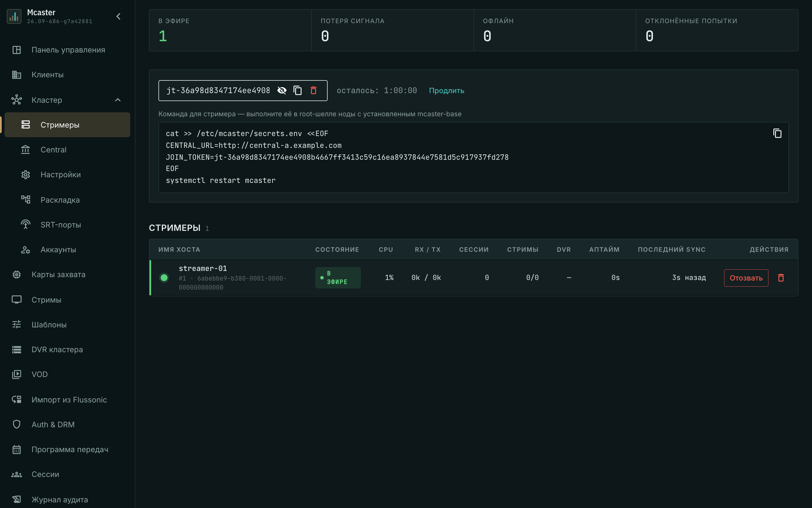This screenshot has width=812, height=508.
Task: Click the Отозвать button for streamer-01
Action: (746, 278)
